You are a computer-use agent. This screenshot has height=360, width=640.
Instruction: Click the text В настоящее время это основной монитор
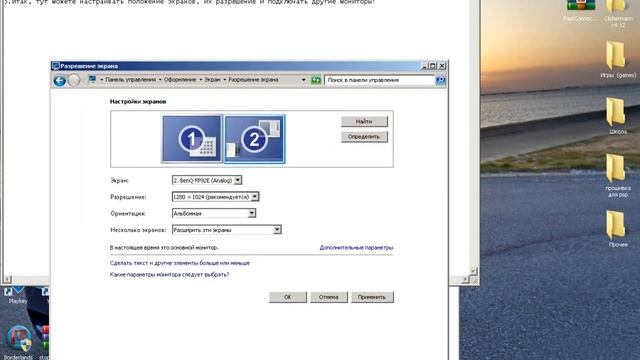(164, 247)
